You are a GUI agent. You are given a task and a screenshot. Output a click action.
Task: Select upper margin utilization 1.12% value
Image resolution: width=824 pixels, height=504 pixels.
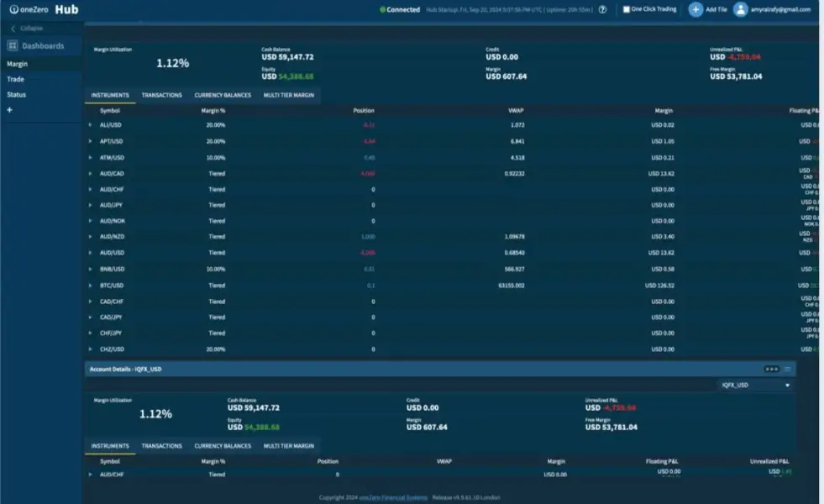coord(172,63)
